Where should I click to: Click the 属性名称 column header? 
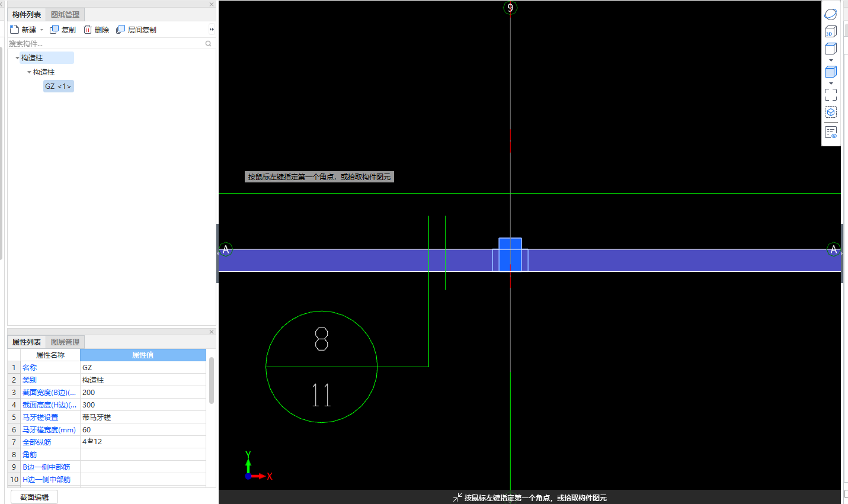point(50,355)
